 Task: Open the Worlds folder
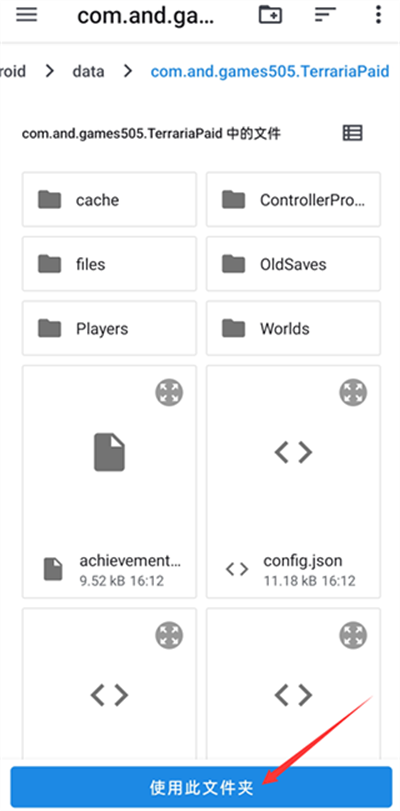(293, 328)
